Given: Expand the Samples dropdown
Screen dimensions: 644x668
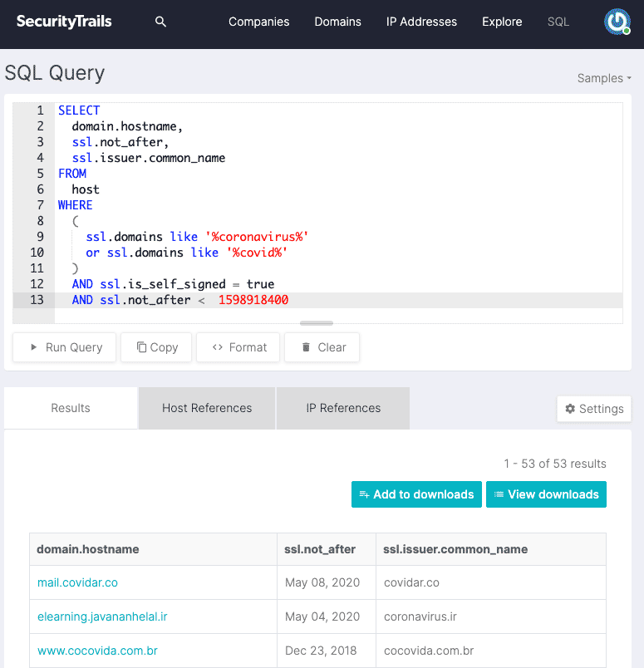Looking at the screenshot, I should (604, 78).
